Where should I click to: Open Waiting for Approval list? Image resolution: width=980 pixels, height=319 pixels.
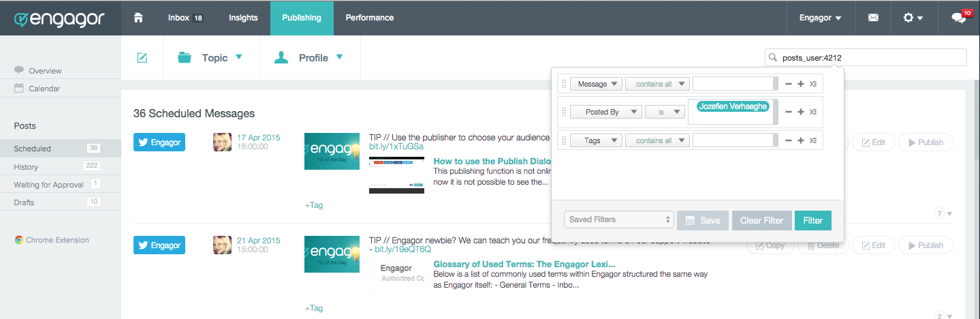point(61,184)
